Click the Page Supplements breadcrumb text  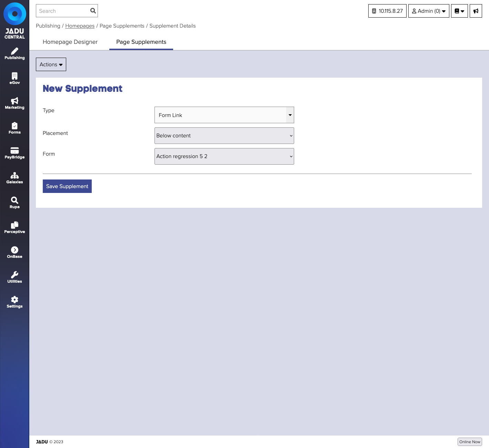[122, 26]
